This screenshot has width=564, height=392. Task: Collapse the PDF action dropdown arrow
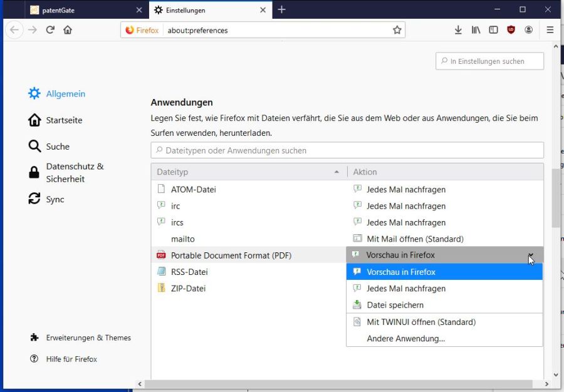point(531,255)
